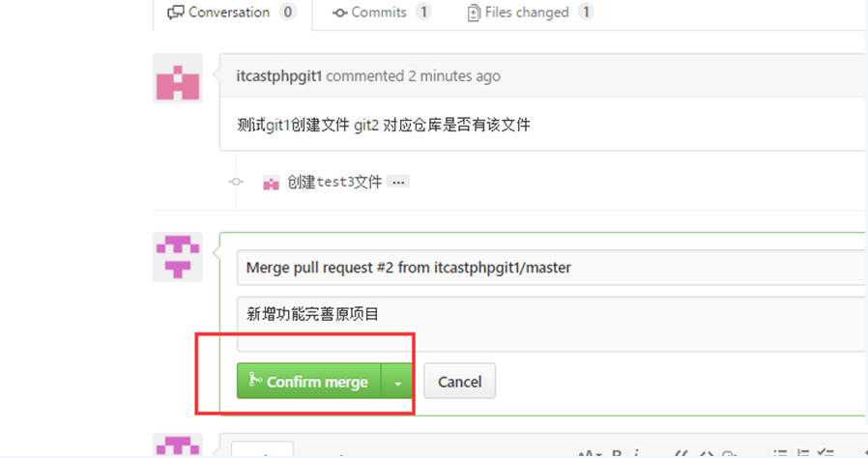Click the commit node icon on timeline
Image resolution: width=868 pixels, height=458 pixels.
point(237,182)
